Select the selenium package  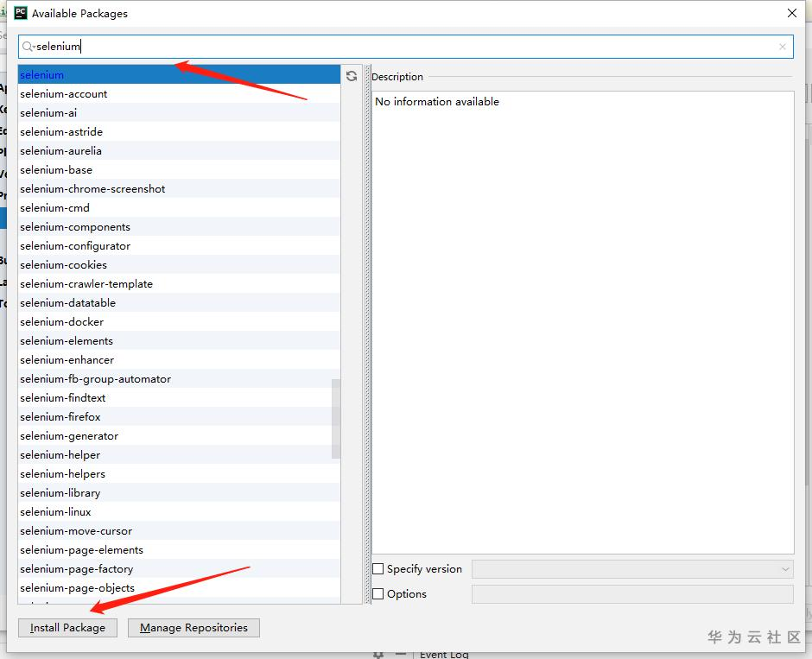pos(179,74)
